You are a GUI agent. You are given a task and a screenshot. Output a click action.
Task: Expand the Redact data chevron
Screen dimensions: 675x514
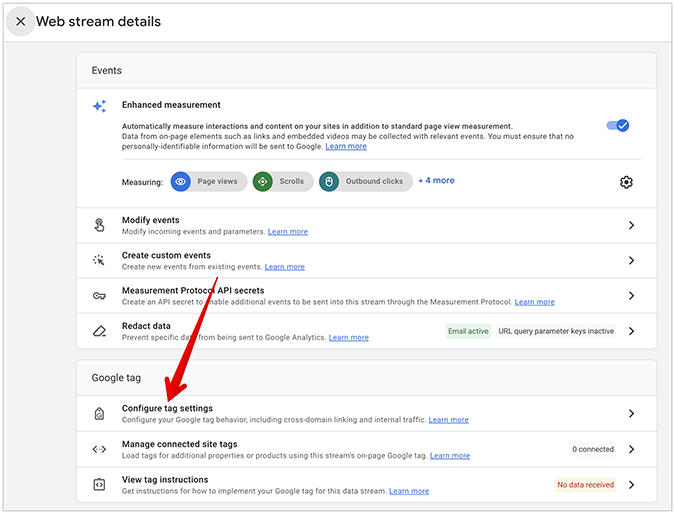(631, 331)
